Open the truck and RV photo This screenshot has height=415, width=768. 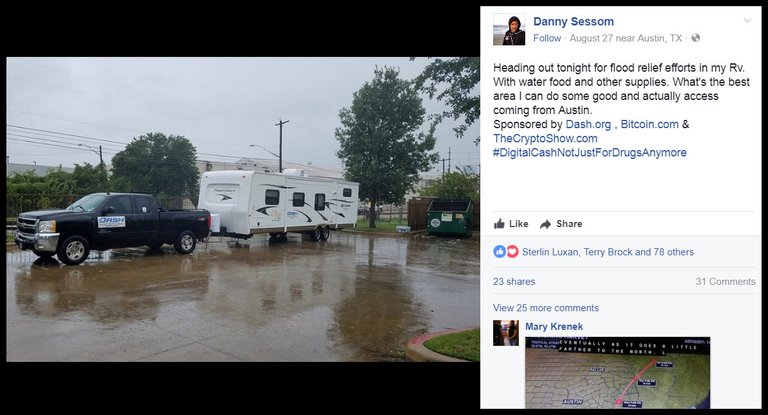tap(243, 209)
